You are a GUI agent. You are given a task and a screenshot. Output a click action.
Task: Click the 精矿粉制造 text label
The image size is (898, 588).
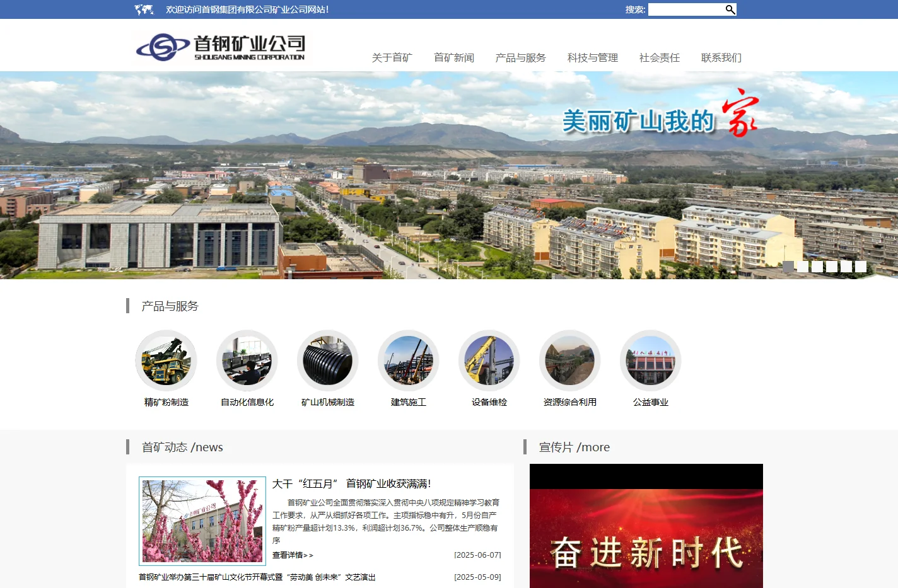[166, 402]
